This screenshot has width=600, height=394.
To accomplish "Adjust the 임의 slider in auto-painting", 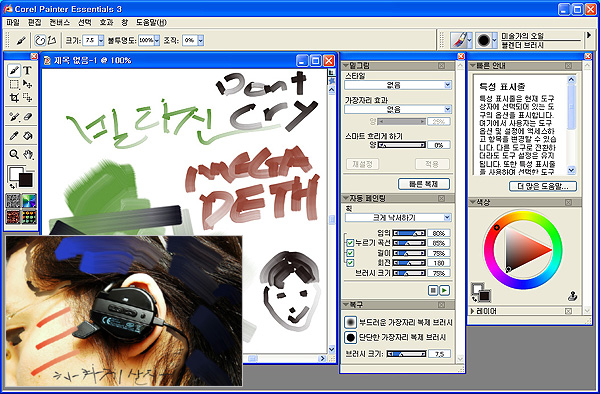I will [x=409, y=233].
